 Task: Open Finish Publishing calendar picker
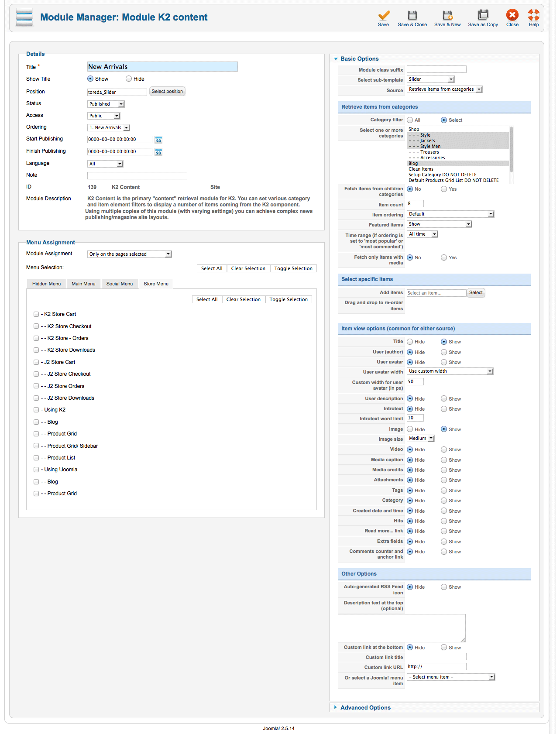click(158, 152)
